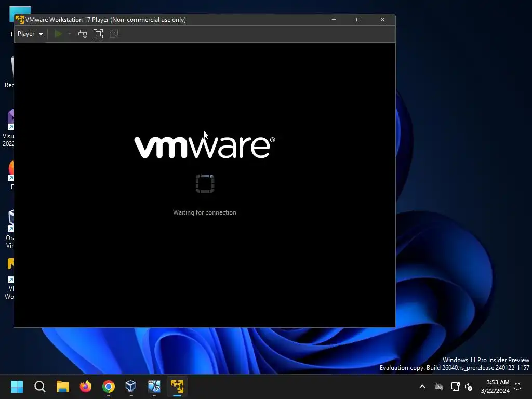Screen dimensions: 532x399
Task: Expand the power options arrow beside play
Action: (70, 34)
